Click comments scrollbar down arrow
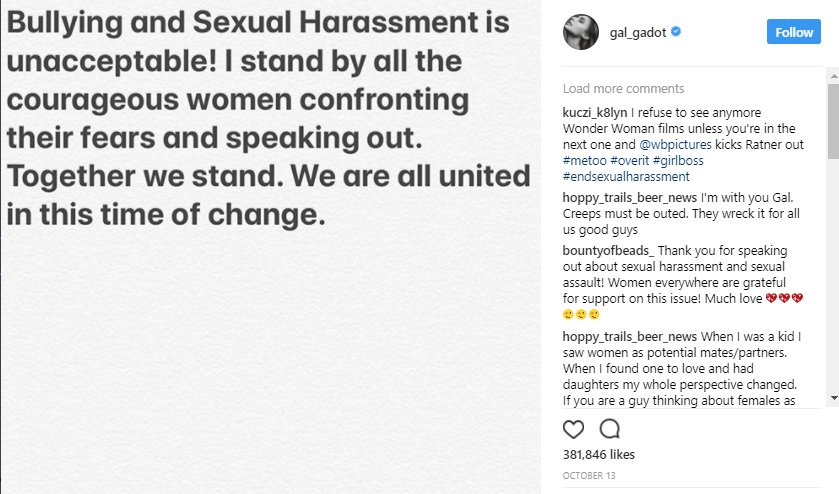Image resolution: width=839 pixels, height=494 pixels. (833, 398)
